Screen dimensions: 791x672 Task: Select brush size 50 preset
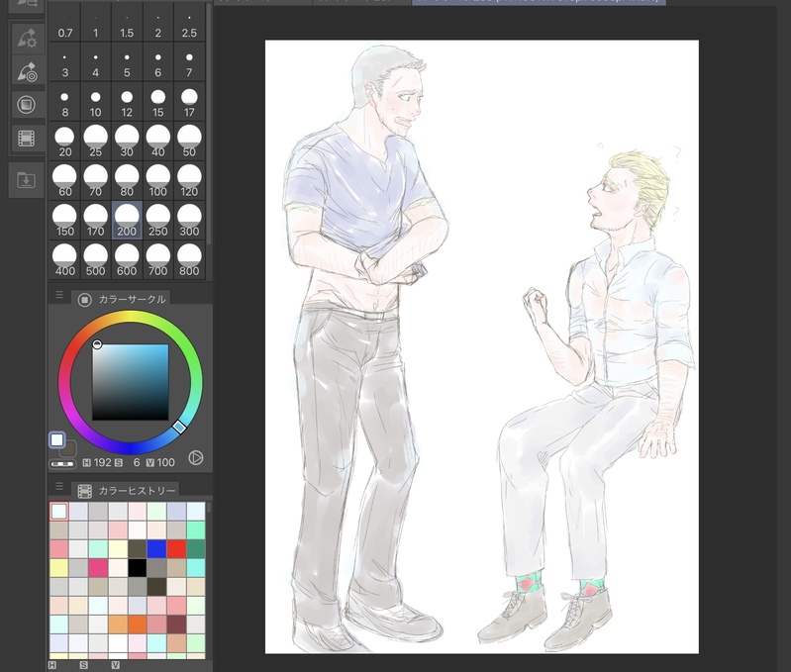coord(189,142)
